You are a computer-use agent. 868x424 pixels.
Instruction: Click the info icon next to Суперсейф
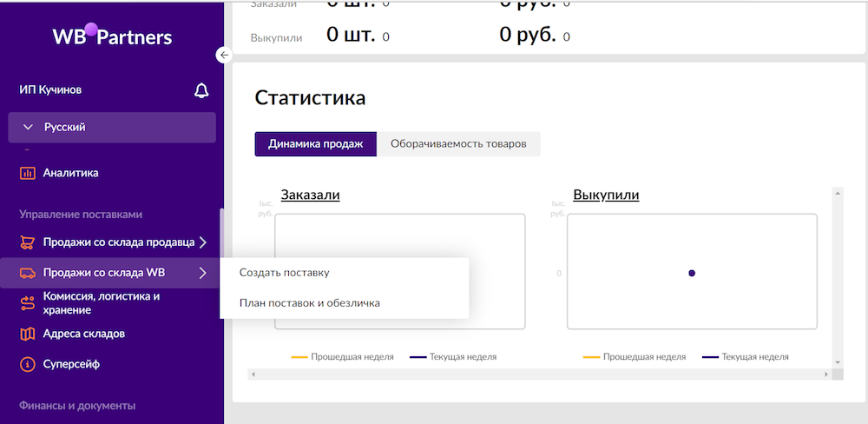tap(27, 365)
